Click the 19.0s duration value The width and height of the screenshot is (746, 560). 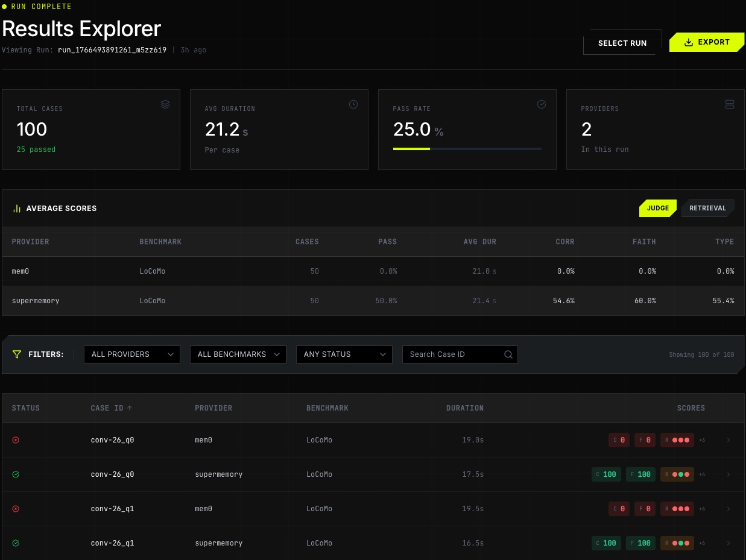[x=473, y=440]
